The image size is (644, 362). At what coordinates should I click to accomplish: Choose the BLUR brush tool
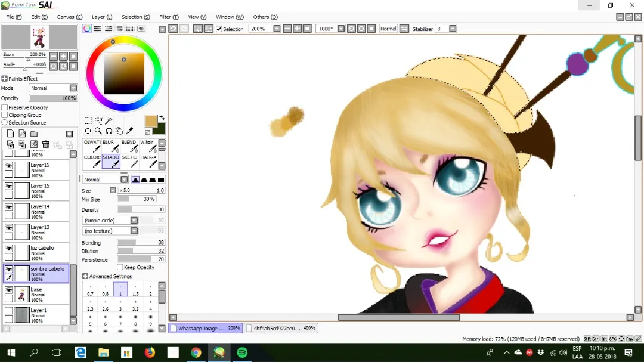click(111, 146)
